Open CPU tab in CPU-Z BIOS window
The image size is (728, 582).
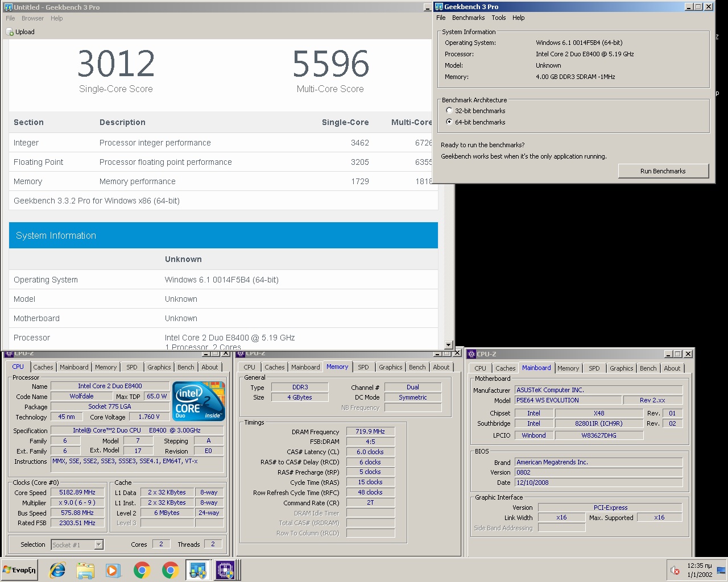pyautogui.click(x=481, y=368)
